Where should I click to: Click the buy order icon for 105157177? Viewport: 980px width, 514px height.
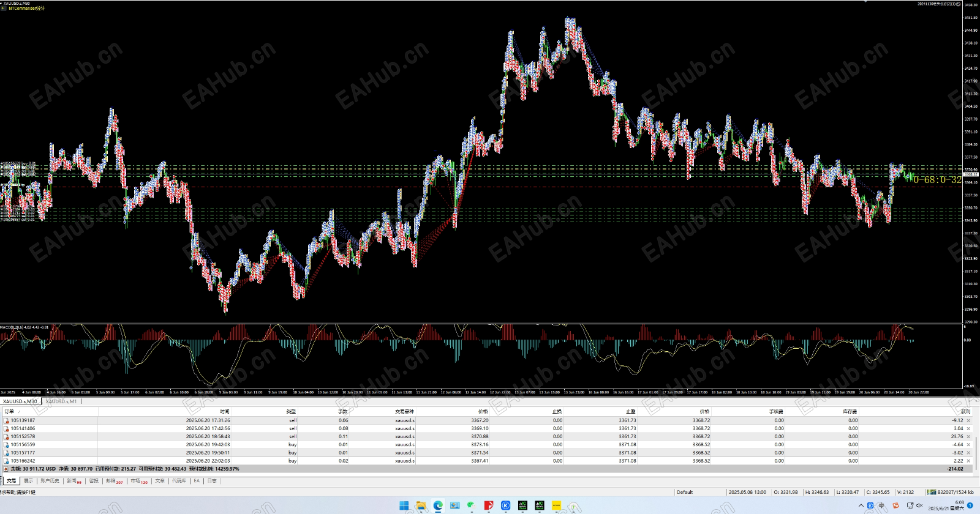point(6,453)
